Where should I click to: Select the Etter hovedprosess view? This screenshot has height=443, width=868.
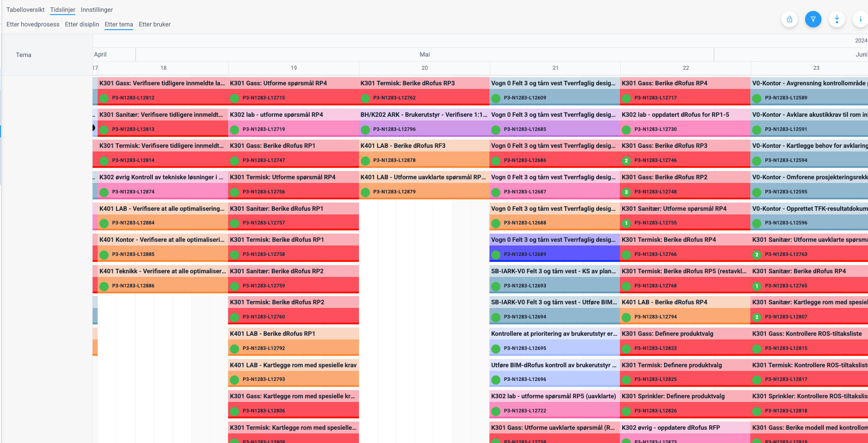pyautogui.click(x=33, y=24)
